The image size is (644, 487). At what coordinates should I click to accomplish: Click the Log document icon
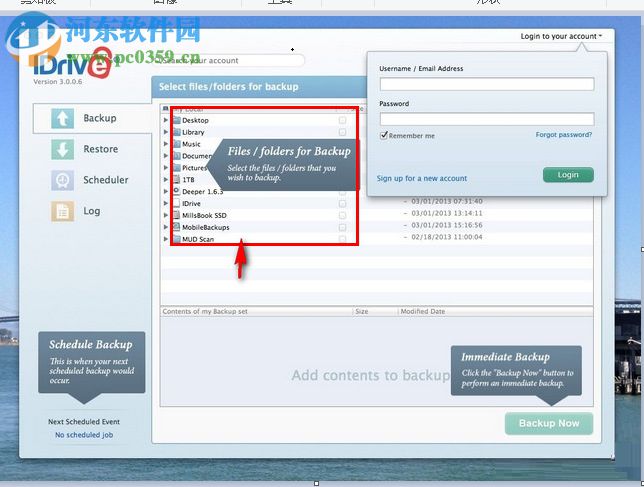(62, 211)
